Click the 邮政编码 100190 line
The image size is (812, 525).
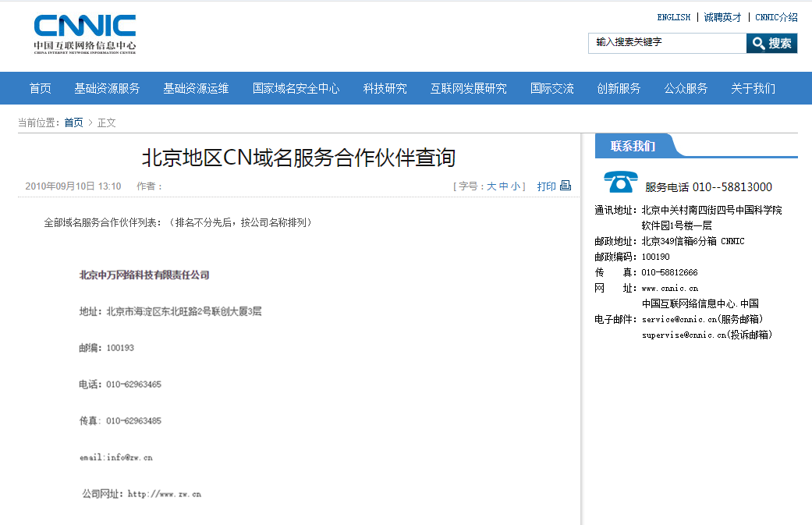(x=633, y=257)
